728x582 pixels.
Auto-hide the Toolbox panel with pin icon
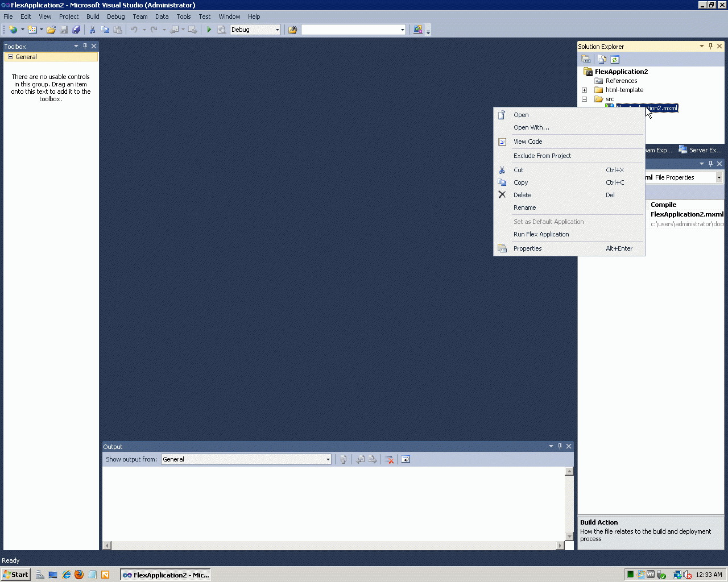[85, 46]
